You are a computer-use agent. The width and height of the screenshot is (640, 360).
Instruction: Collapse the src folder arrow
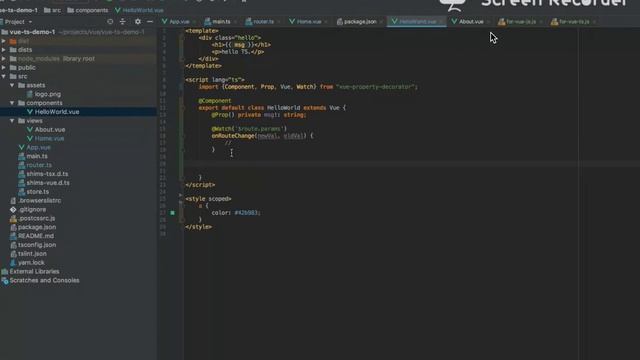4,76
